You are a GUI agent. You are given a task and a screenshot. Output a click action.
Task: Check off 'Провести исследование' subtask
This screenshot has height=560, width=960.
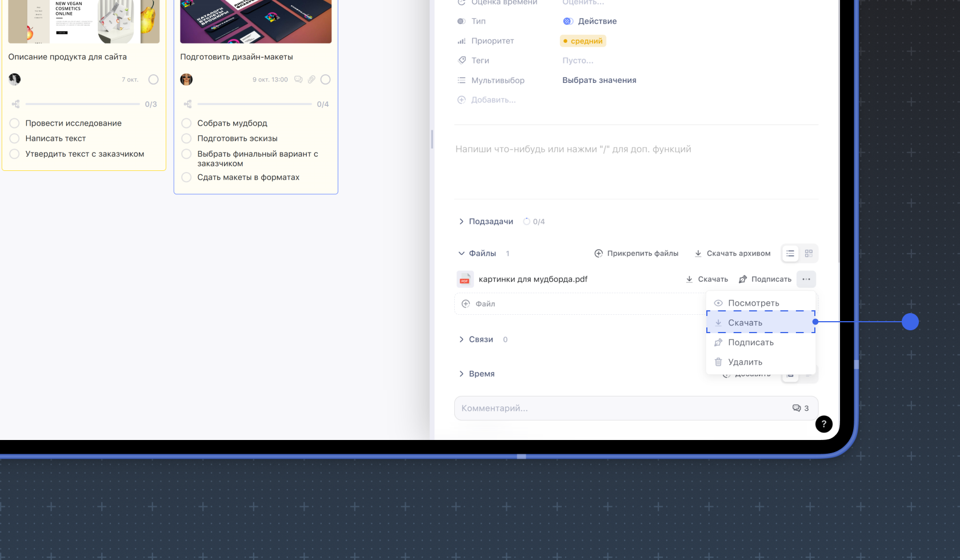click(x=15, y=123)
